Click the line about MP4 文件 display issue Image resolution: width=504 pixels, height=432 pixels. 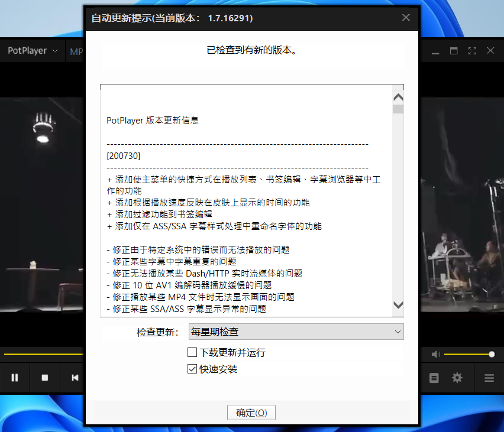click(201, 297)
